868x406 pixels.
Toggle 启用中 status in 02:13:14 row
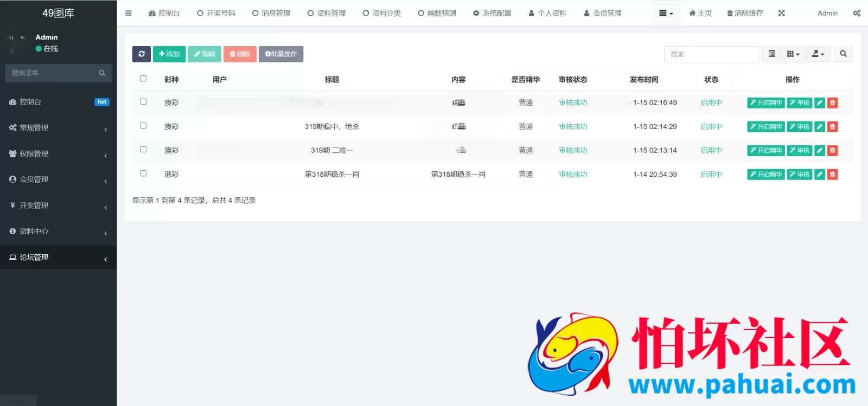(711, 150)
